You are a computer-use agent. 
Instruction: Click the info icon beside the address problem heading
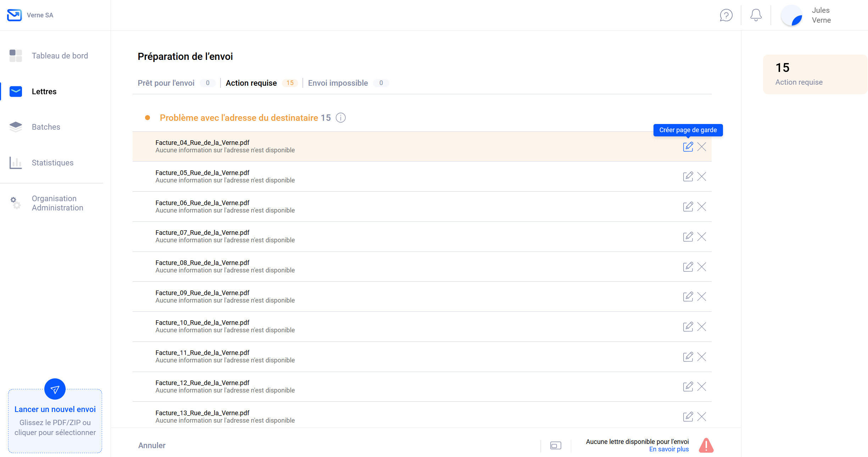click(340, 118)
